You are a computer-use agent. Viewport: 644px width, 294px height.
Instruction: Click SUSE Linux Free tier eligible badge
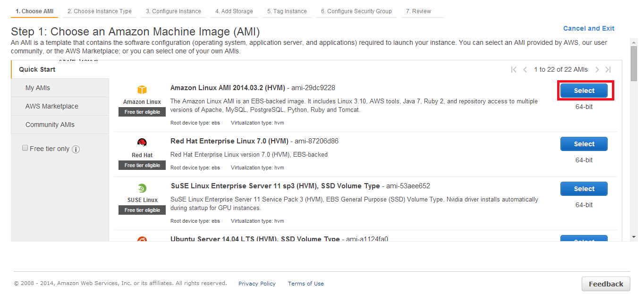[x=142, y=210]
